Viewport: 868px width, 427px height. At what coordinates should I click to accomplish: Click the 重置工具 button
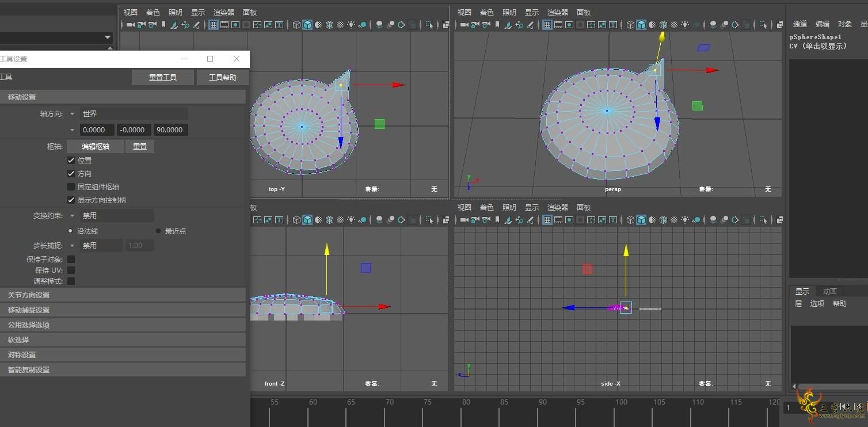click(x=163, y=77)
